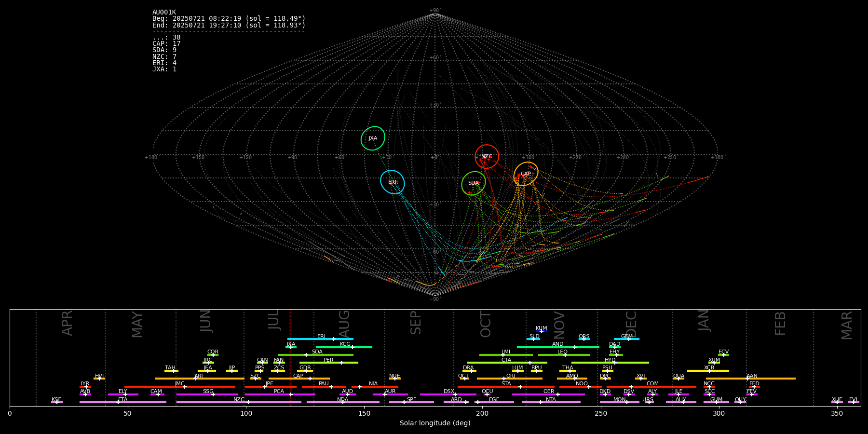
Task: Click the KSE shower bar in timeline
Action: 56,402
